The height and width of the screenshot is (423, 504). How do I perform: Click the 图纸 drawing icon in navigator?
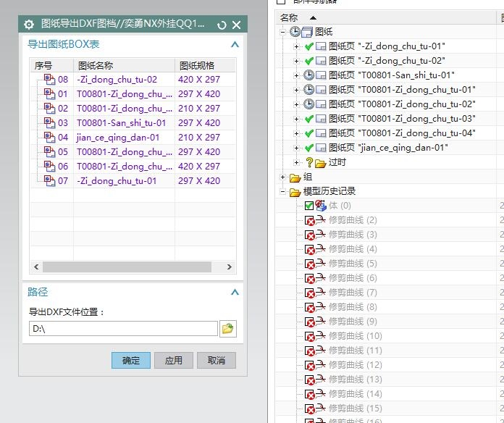[x=307, y=32]
